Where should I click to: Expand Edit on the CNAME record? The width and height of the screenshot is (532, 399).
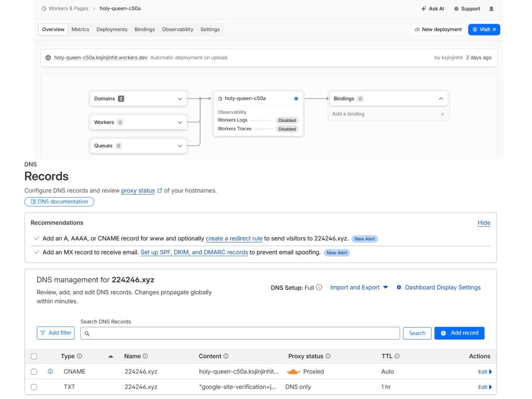[485, 372]
